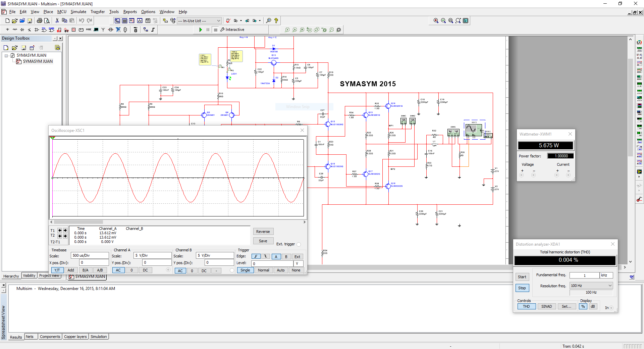644x349 pixels.
Task: Open the Grapher view toolbar icon
Action: pyautogui.click(x=140, y=20)
